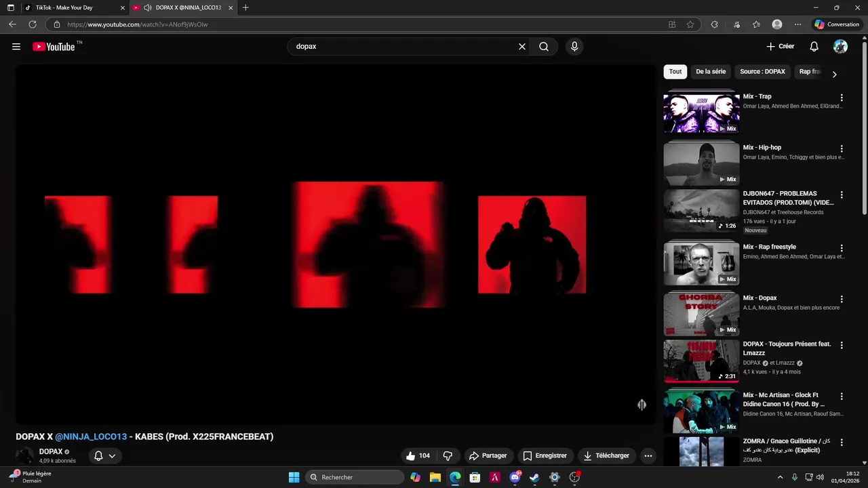Open Steam from the taskbar
Image resolution: width=868 pixels, height=488 pixels.
point(534,477)
